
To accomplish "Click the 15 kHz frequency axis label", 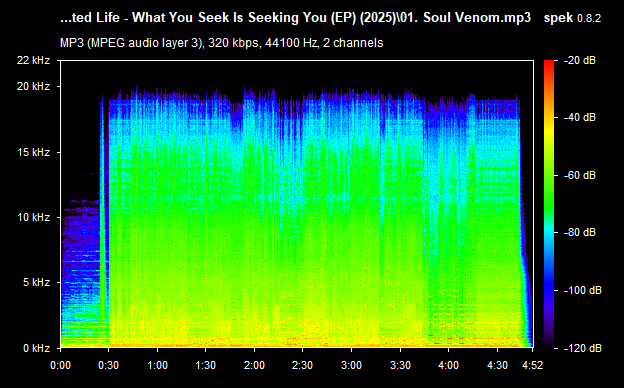I will click(x=33, y=152).
